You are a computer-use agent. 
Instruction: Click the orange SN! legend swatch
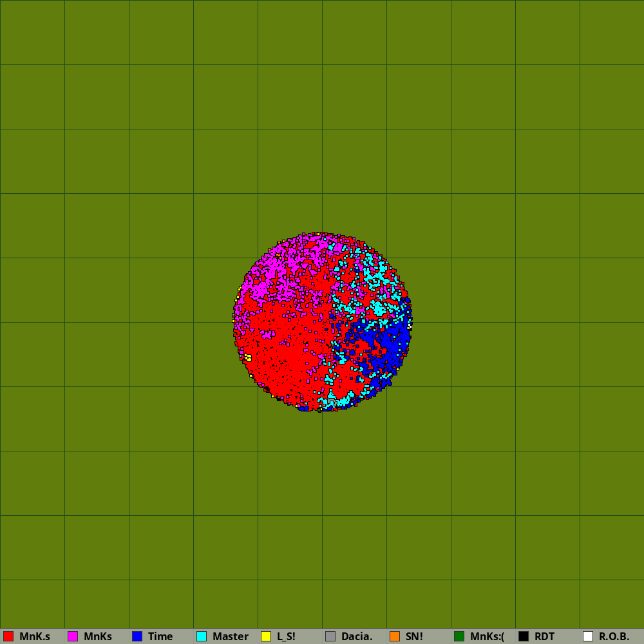pos(395,636)
